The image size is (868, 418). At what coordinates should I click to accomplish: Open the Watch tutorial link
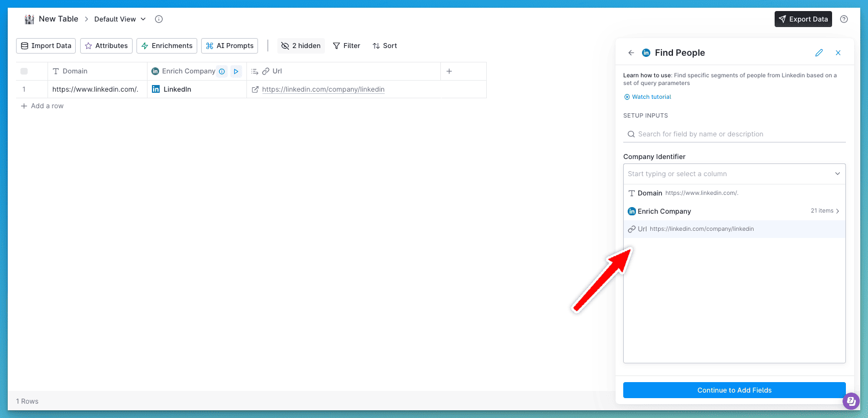(x=651, y=97)
